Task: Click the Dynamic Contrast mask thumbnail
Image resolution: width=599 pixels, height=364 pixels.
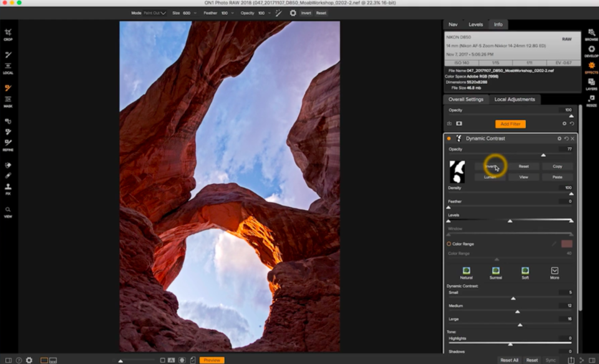Action: [457, 171]
